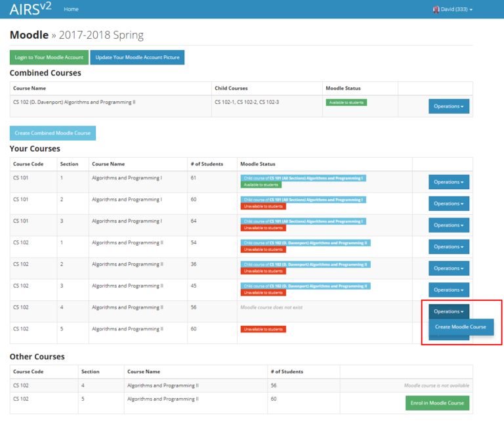Open Operations dropdown for CS 101 section 2

point(449,204)
